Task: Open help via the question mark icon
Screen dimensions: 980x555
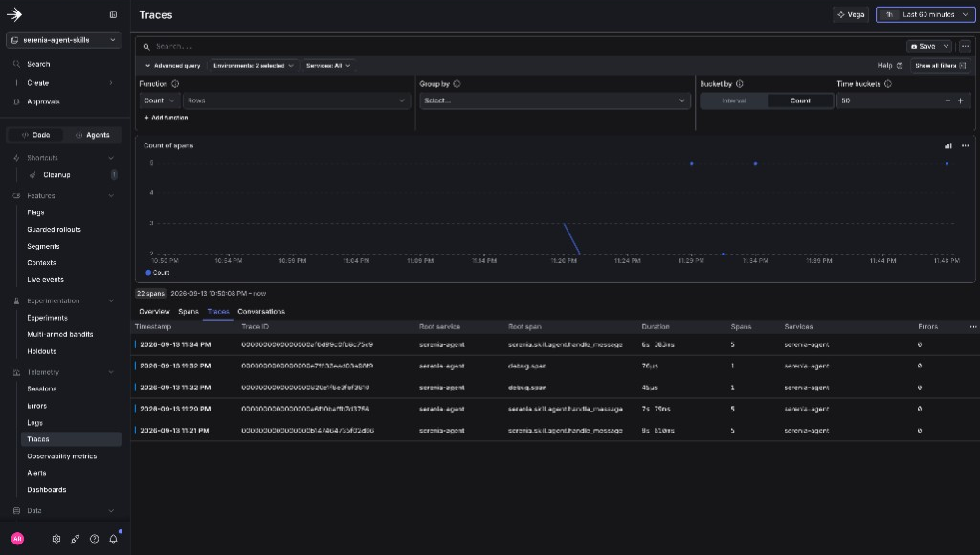Action: pyautogui.click(x=95, y=538)
